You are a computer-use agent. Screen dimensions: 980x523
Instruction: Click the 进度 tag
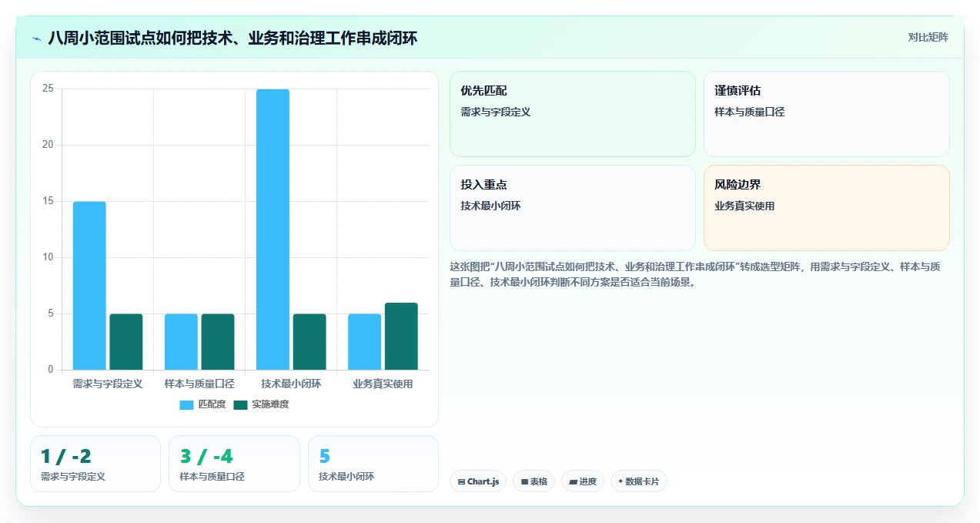[x=583, y=481]
